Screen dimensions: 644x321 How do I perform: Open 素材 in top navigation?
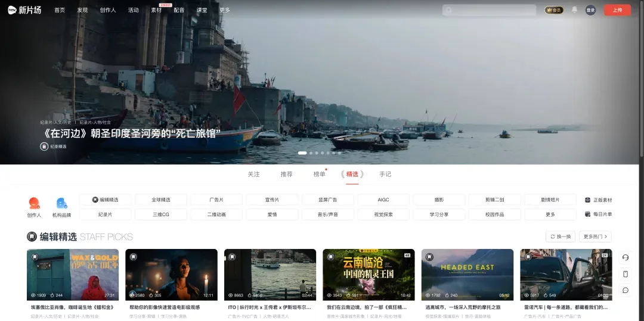(x=156, y=10)
